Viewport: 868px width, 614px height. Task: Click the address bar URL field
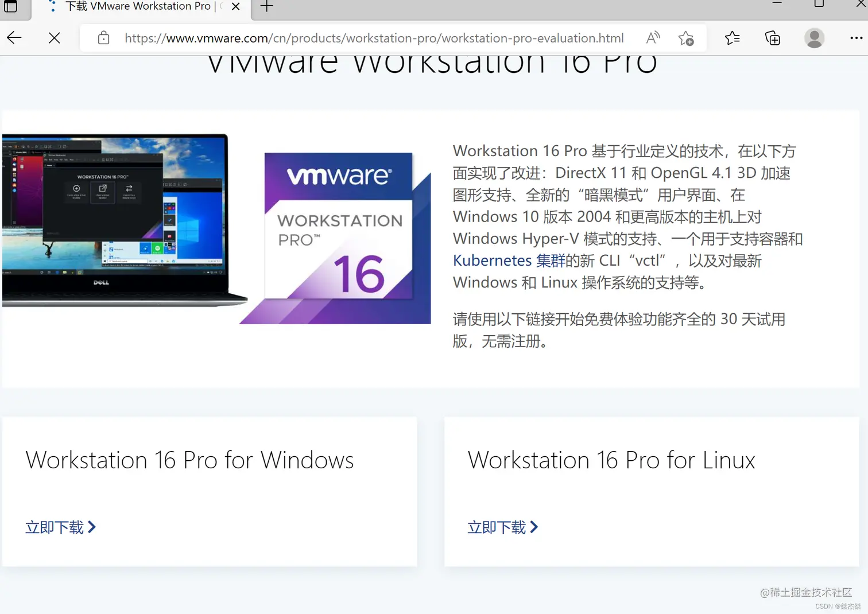click(374, 38)
